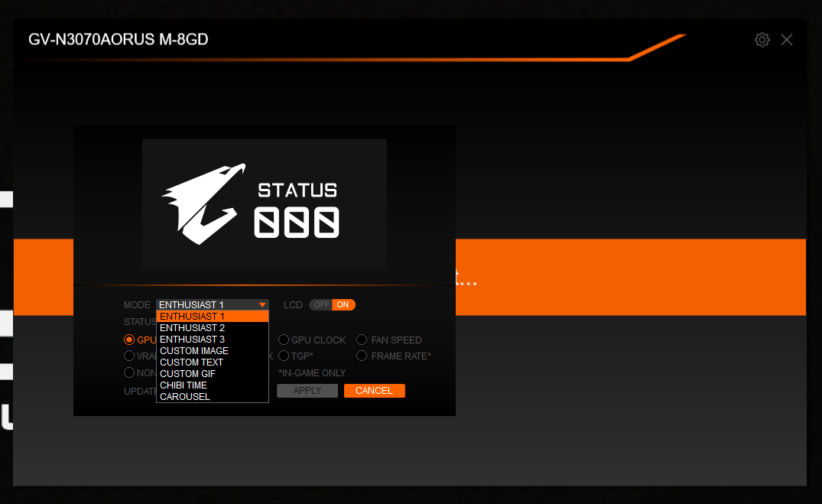Click the *IN-GAME ONLY note text
The height and width of the screenshot is (504, 822).
(x=312, y=373)
